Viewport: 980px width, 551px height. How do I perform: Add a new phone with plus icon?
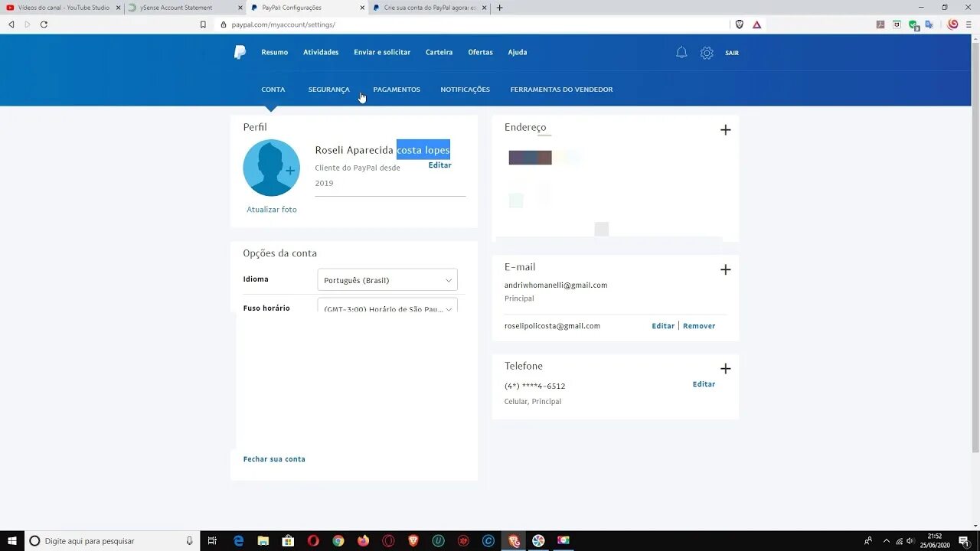[x=726, y=369]
